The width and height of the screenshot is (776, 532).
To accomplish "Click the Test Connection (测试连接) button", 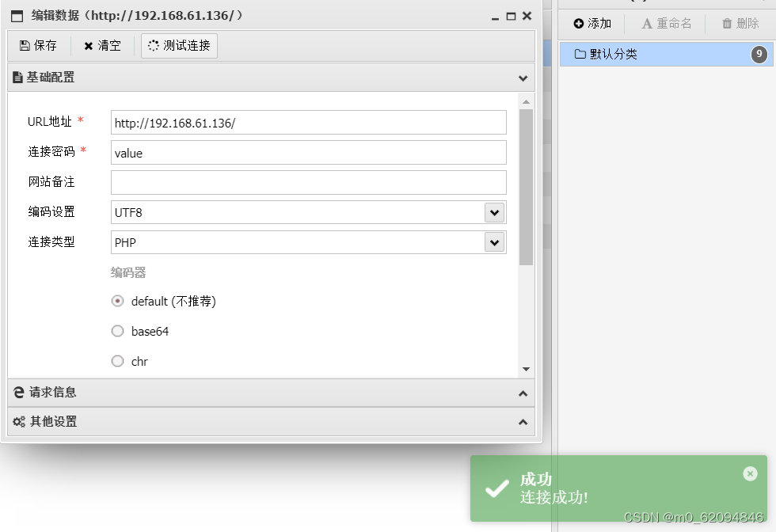I will pos(179,46).
